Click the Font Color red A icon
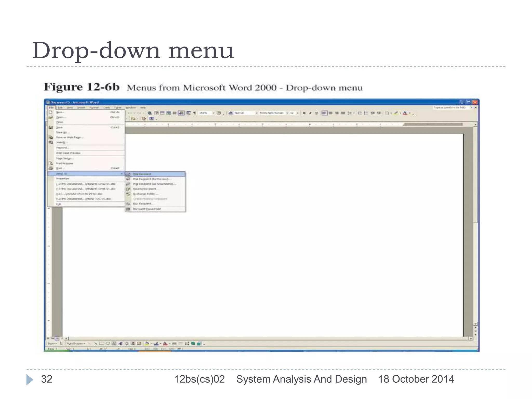Screen dimensions: 532x399 click(405, 113)
